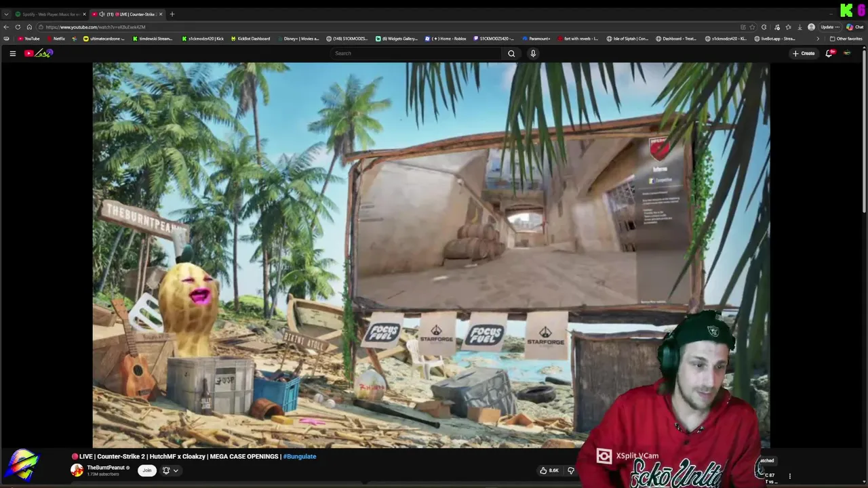Open TheBurntPeanut channel avatar
Viewport: 868px width, 488px height.
77,470
